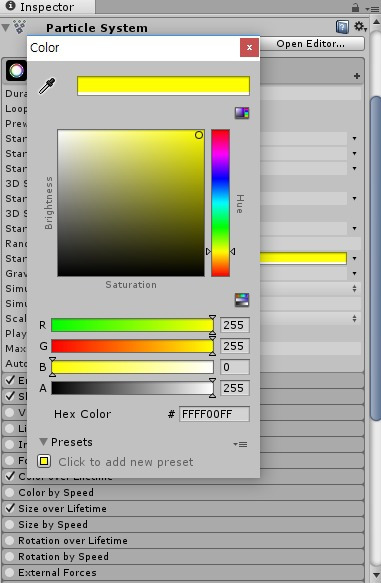Image resolution: width=381 pixels, height=583 pixels.
Task: Open the Start Color mode dropdown arrow
Action: 355,258
